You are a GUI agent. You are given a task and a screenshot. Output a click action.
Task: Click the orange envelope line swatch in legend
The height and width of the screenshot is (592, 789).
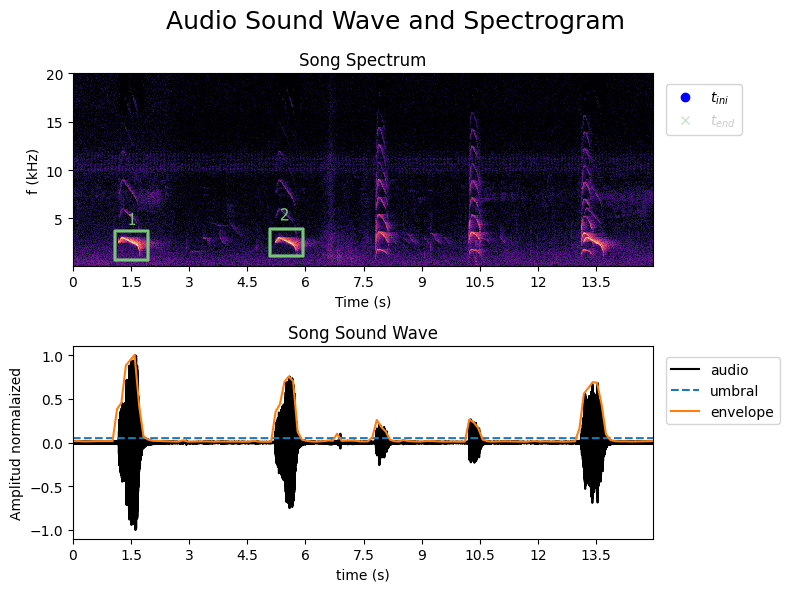click(x=684, y=412)
